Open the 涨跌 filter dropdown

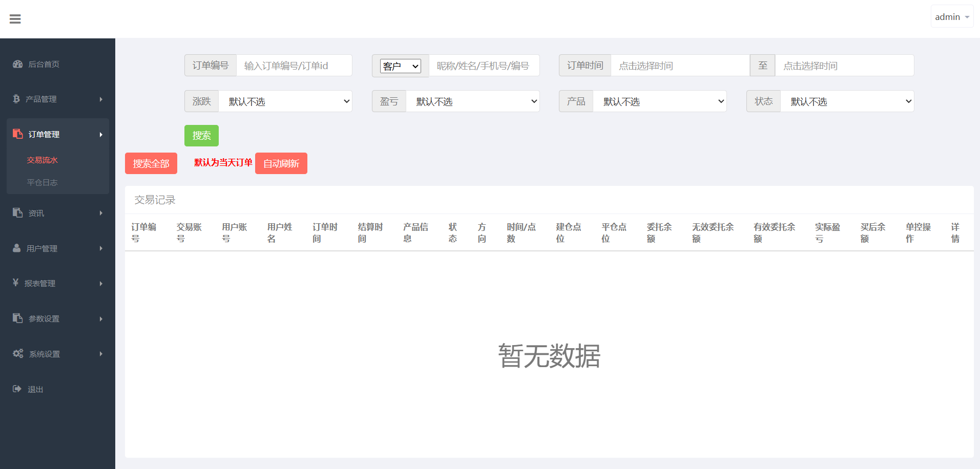pyautogui.click(x=285, y=101)
